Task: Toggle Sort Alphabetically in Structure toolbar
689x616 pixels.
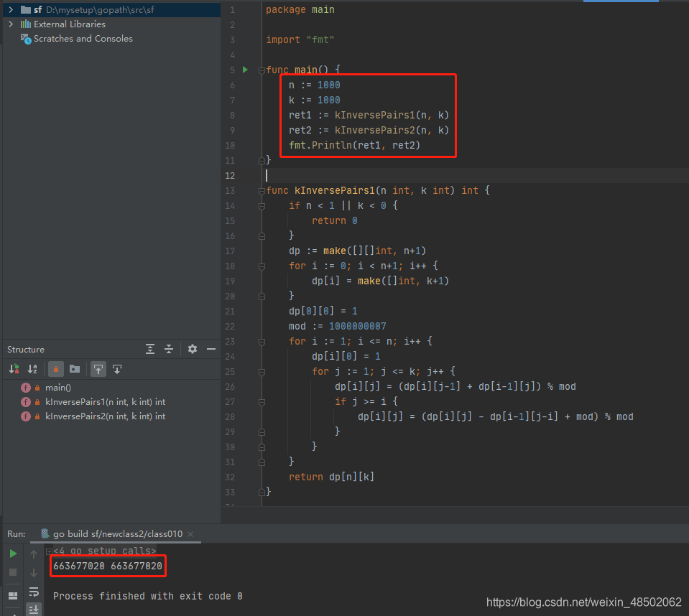Action: coord(32,369)
